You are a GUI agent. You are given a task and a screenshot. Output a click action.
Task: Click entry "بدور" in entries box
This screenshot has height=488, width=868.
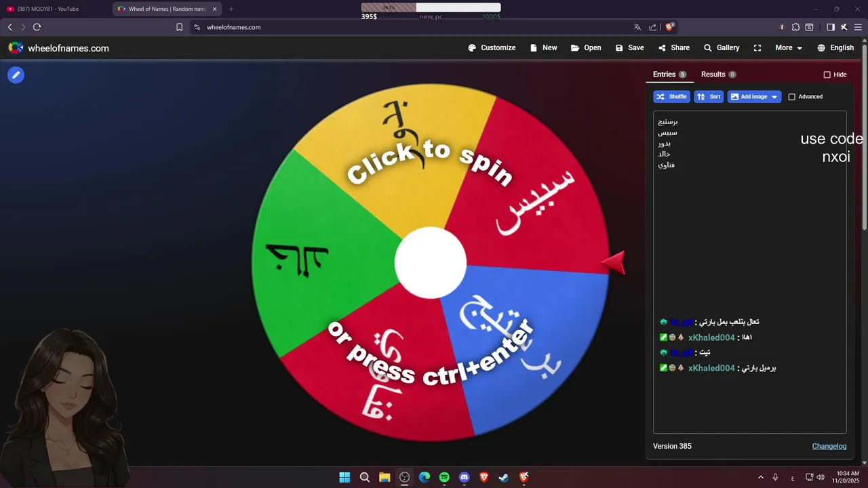coord(664,144)
